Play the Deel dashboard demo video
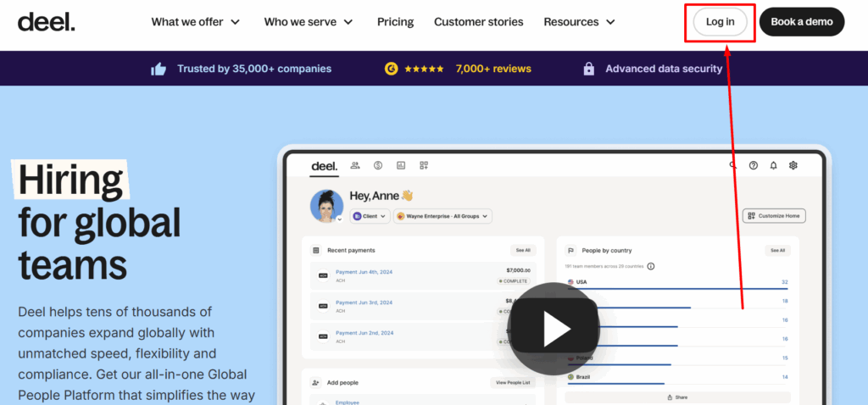868x405 pixels. coord(554,330)
